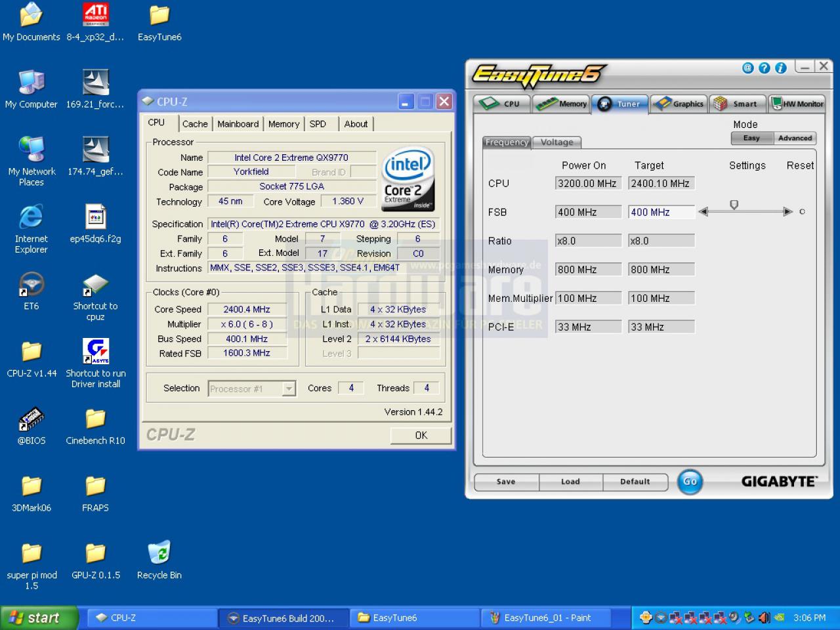The width and height of the screenshot is (840, 630).
Task: Open the My Computer desktop icon
Action: tap(31, 90)
